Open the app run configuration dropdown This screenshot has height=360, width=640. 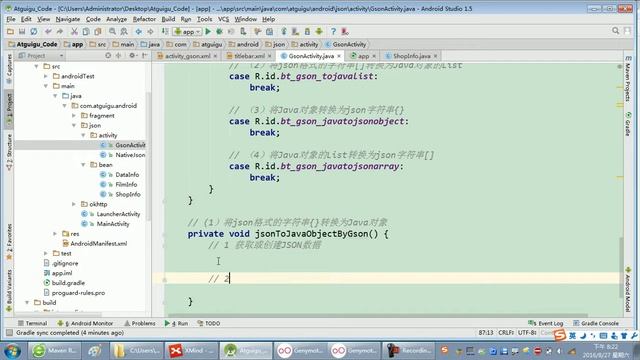pos(187,31)
